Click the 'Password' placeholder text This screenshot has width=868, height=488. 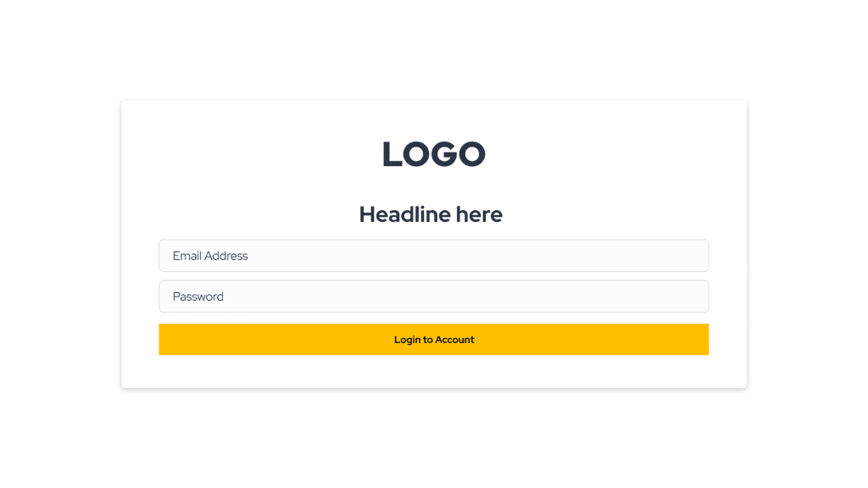click(198, 297)
